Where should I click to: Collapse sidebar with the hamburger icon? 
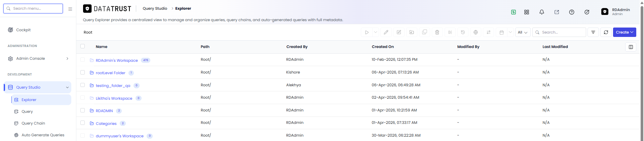coord(70,9)
